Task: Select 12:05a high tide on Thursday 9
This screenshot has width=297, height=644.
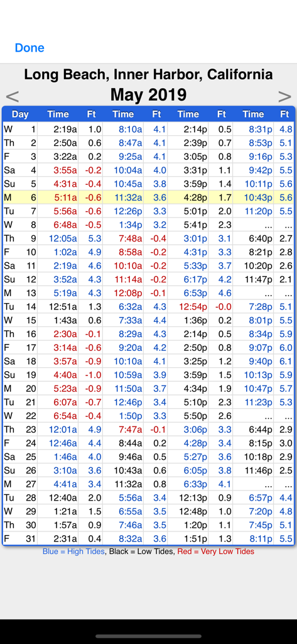Action: pos(63,238)
